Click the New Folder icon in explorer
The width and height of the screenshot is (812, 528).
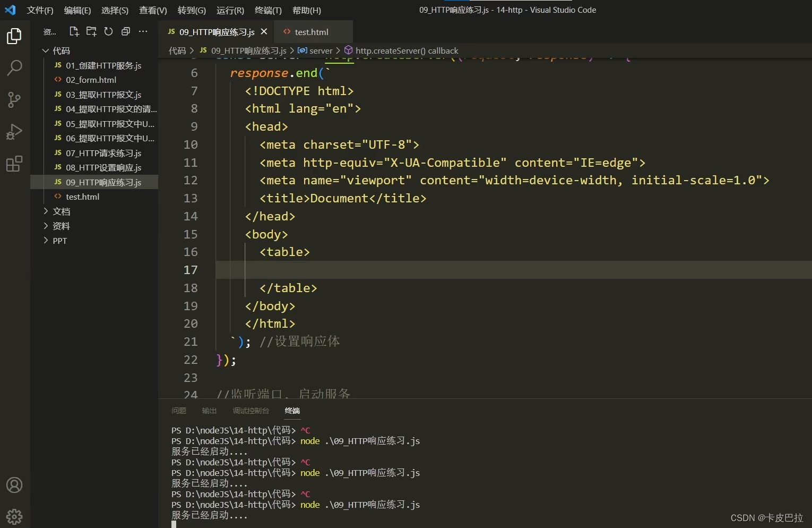[91, 32]
